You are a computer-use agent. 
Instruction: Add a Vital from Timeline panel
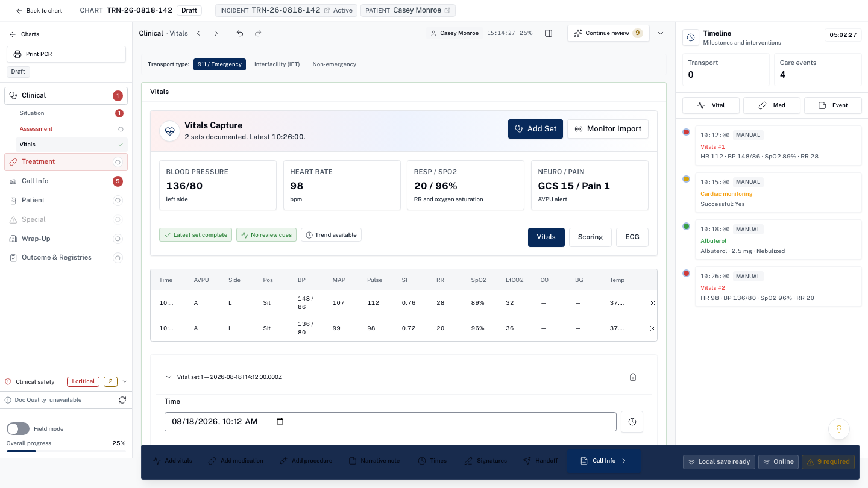click(711, 105)
